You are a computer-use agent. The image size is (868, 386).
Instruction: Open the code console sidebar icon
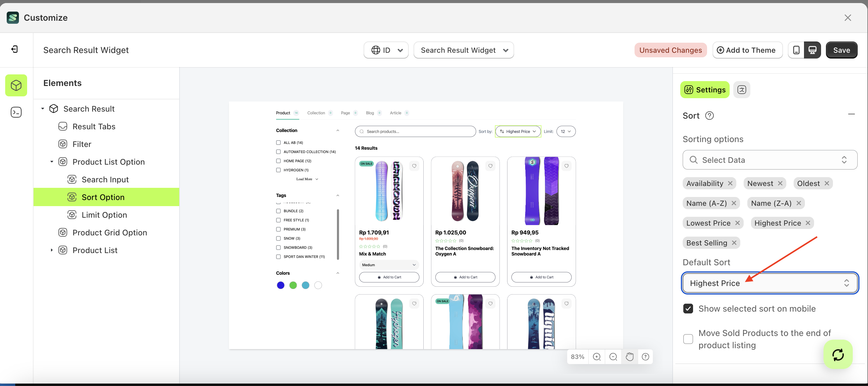click(16, 112)
